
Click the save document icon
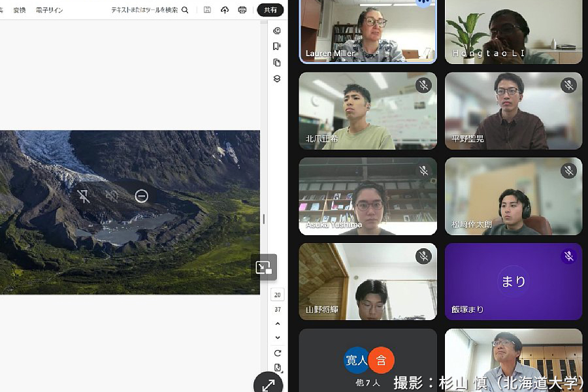[x=207, y=10]
